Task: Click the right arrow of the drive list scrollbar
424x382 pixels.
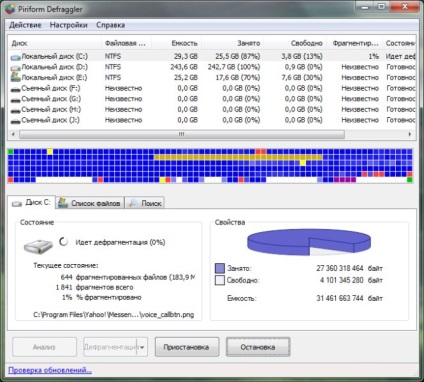Action: pyautogui.click(x=410, y=134)
